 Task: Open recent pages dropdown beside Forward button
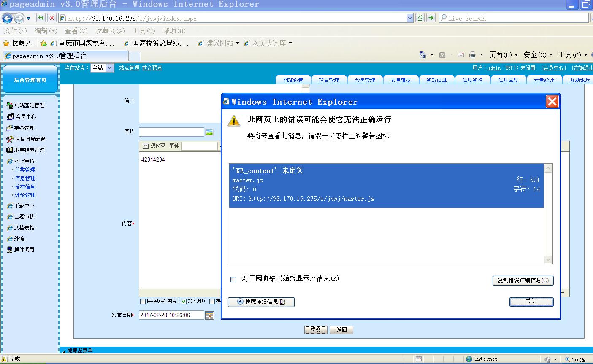[x=28, y=19]
